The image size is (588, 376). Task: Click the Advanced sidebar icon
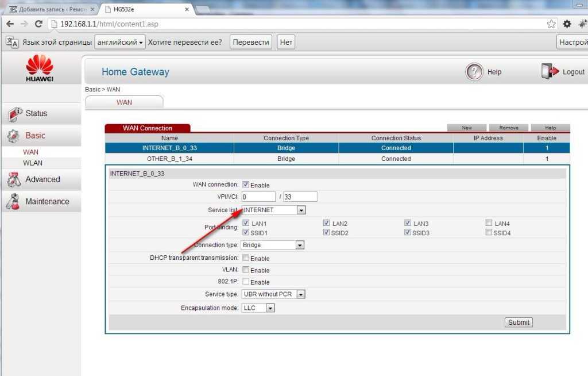[14, 179]
